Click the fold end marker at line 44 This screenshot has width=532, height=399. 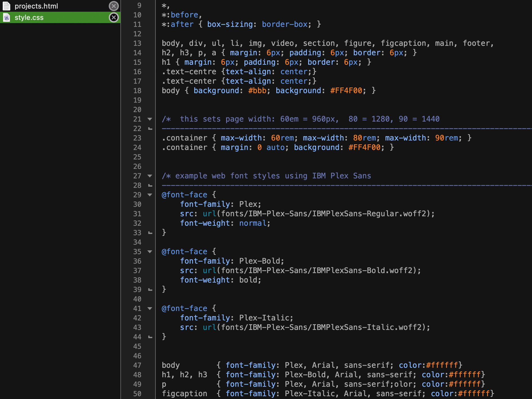pos(150,337)
